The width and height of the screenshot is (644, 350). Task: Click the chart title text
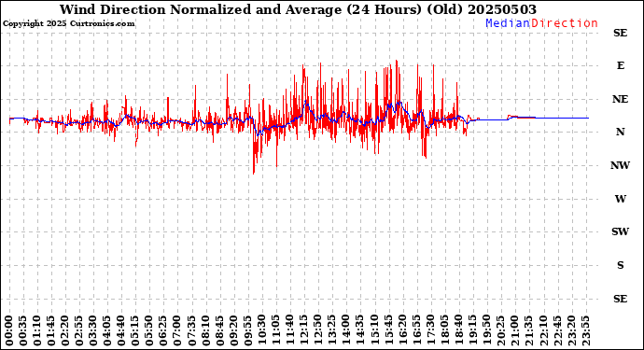tap(298, 9)
